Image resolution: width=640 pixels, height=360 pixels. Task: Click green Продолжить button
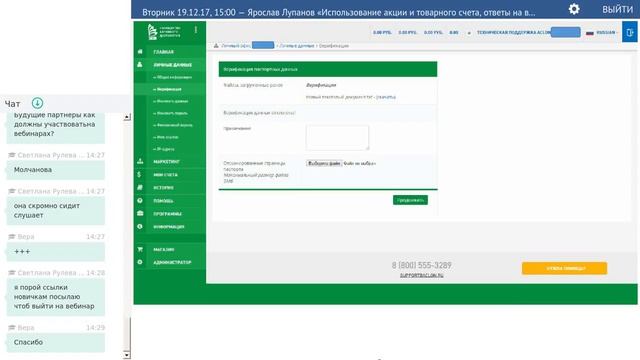[410, 200]
